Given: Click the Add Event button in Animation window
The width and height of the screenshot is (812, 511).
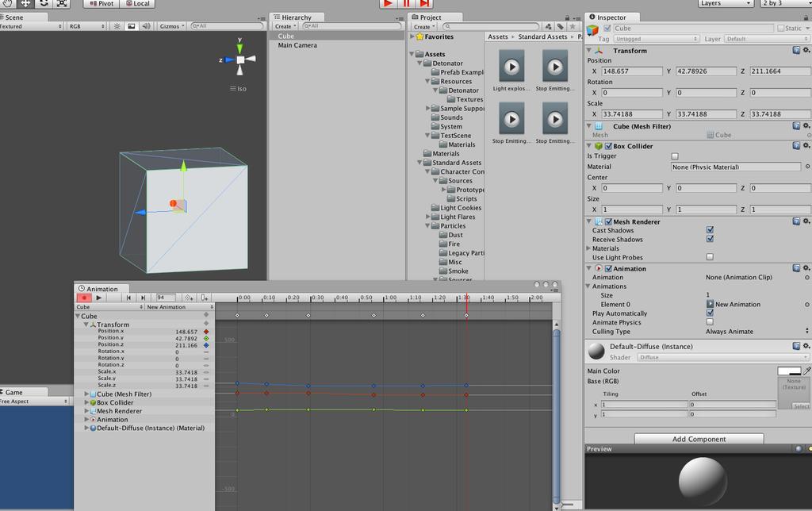Looking at the screenshot, I should pyautogui.click(x=205, y=298).
